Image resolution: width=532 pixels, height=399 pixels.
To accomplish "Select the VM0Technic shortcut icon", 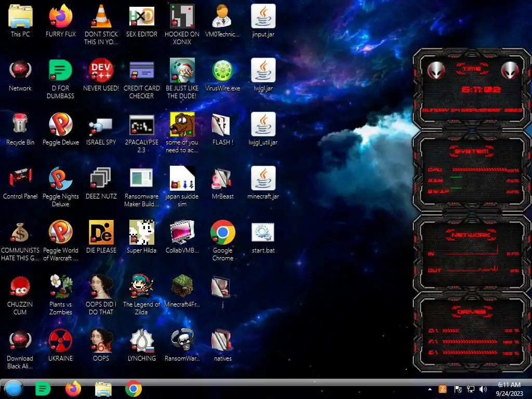I will pos(223,16).
